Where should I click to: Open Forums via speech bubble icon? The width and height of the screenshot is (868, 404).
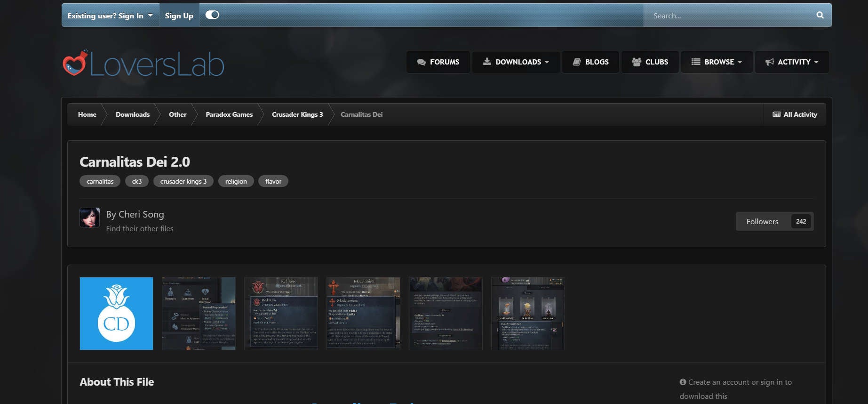[421, 62]
